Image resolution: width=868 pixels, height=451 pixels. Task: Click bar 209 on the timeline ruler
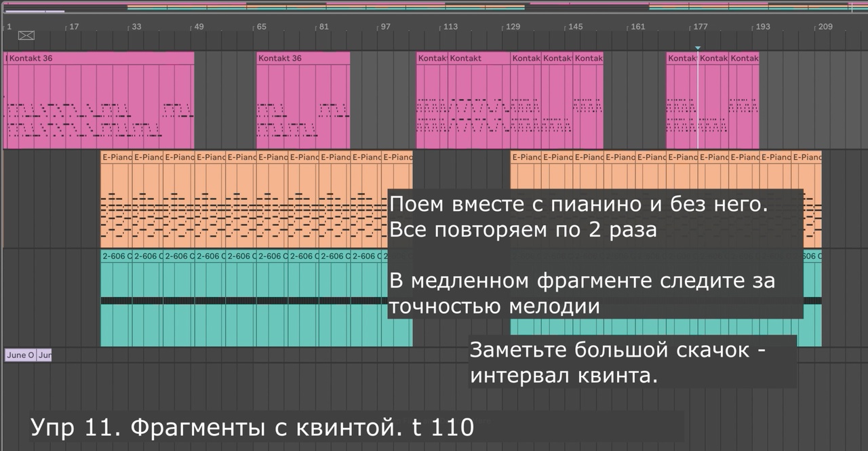pyautogui.click(x=825, y=27)
